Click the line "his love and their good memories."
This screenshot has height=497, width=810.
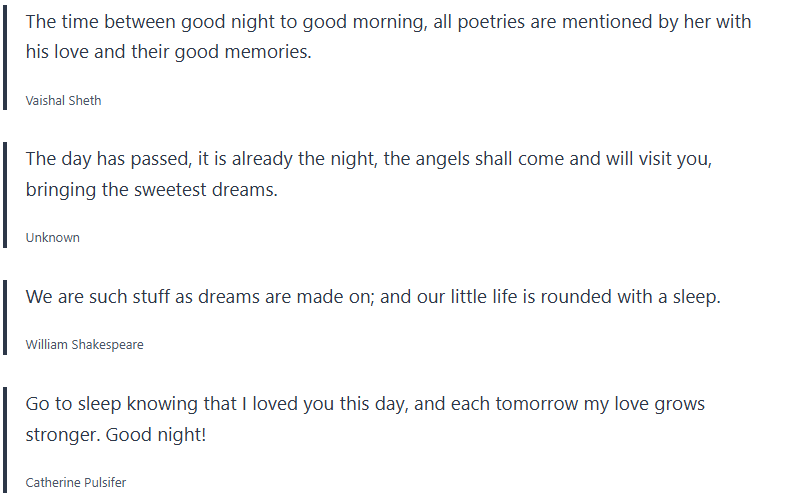[x=168, y=52]
